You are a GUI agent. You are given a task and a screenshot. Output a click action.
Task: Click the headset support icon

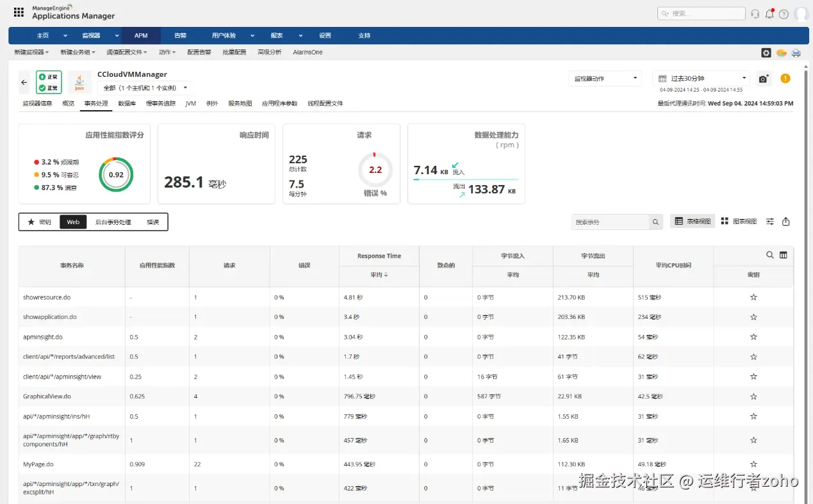pyautogui.click(x=755, y=13)
